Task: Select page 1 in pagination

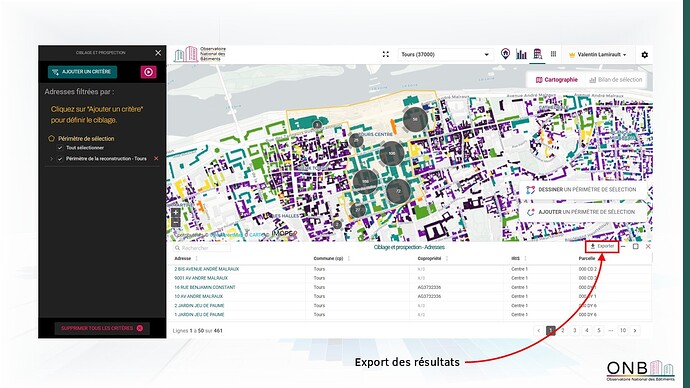Action: coord(551,330)
